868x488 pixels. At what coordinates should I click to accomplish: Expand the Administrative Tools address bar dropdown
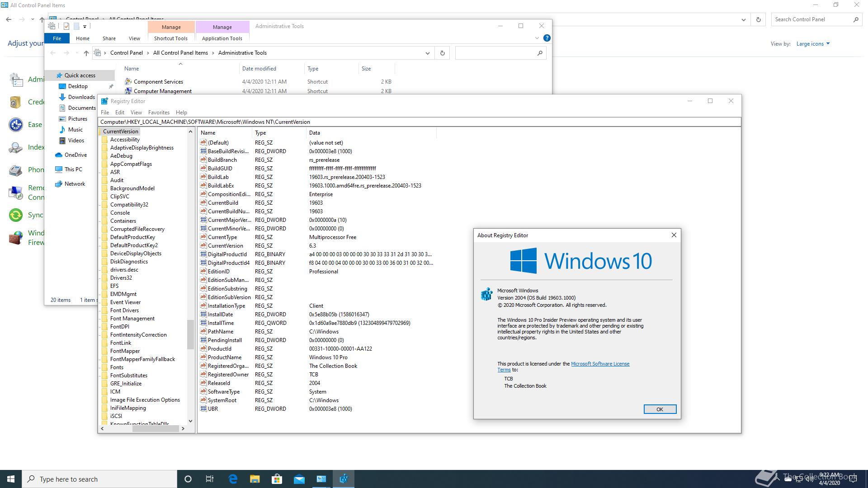427,53
